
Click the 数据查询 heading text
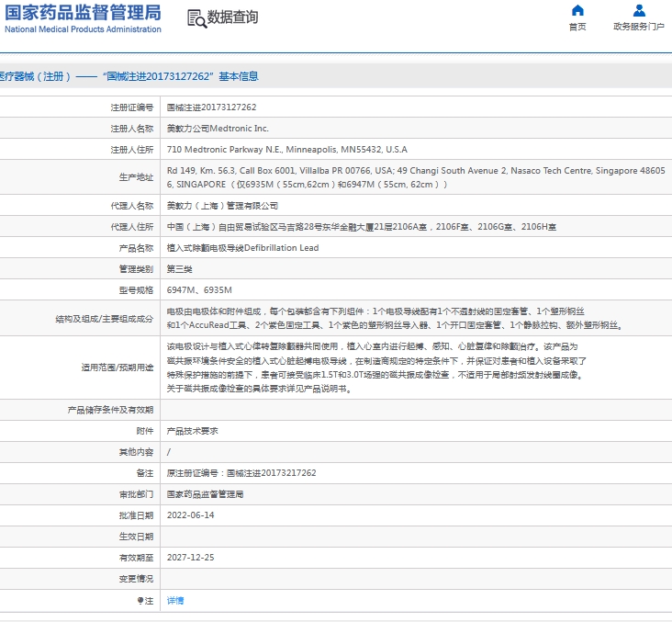coord(232,17)
